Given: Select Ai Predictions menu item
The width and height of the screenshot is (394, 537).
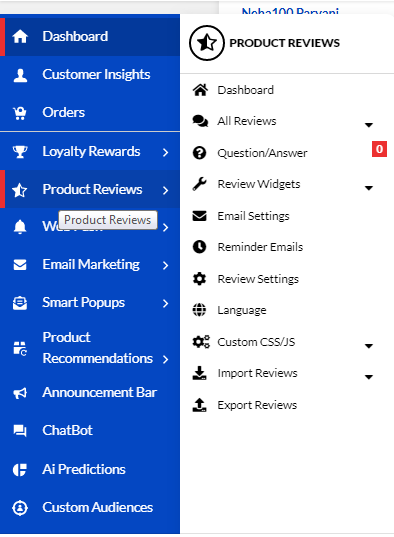Looking at the screenshot, I should pos(90,470).
